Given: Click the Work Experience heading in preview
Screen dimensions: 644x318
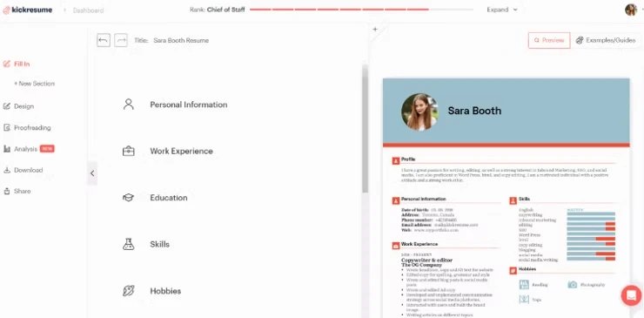Looking at the screenshot, I should [419, 244].
